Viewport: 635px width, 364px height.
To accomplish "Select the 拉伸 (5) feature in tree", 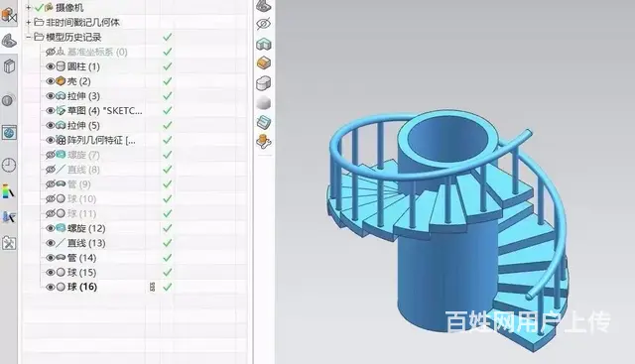I will 83,125.
